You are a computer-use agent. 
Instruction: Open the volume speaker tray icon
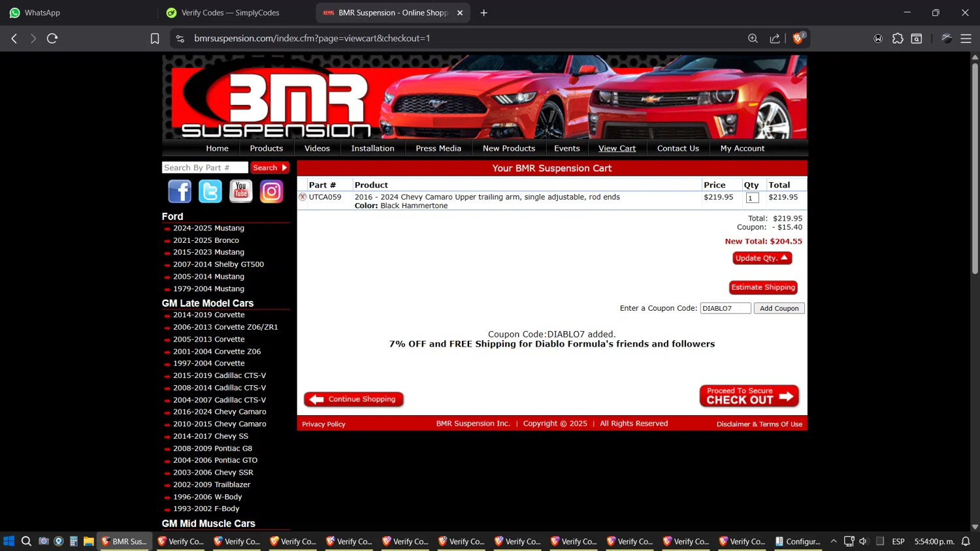pyautogui.click(x=864, y=541)
